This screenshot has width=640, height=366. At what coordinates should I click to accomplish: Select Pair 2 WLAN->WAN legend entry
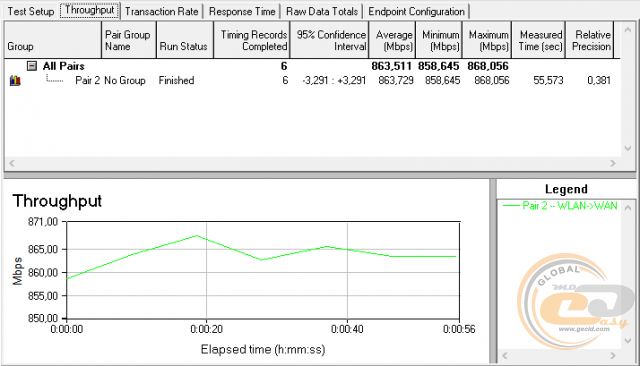click(x=560, y=206)
